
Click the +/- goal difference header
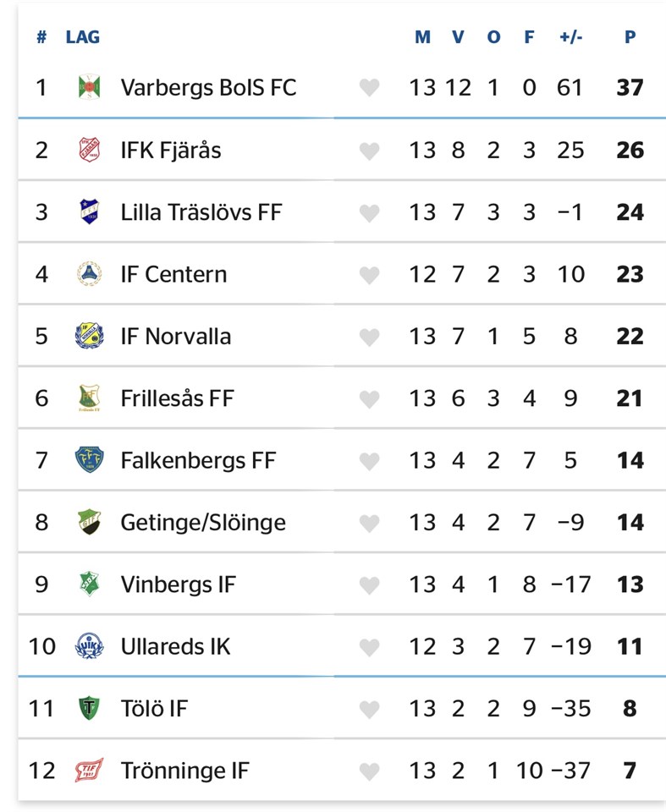[x=570, y=37]
